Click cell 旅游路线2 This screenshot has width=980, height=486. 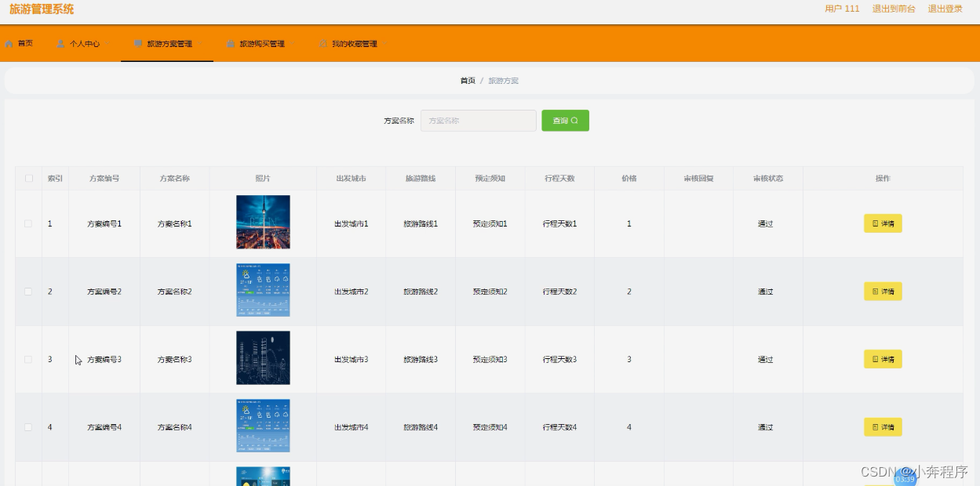(x=421, y=292)
